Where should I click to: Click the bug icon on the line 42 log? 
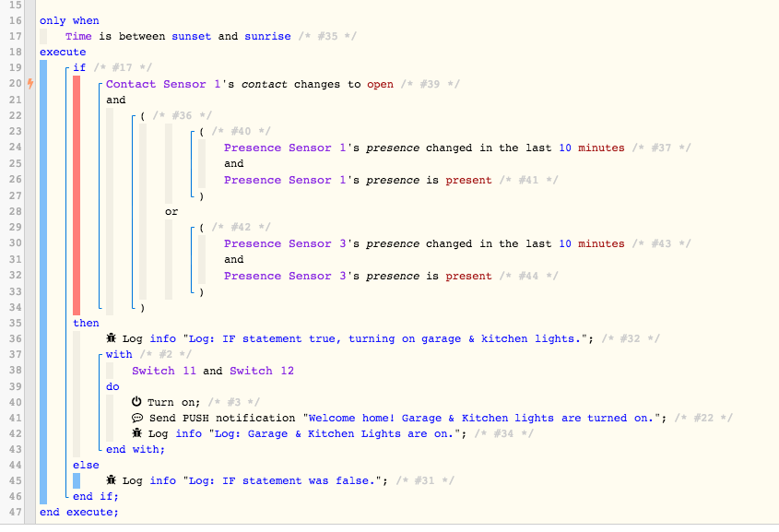[137, 433]
